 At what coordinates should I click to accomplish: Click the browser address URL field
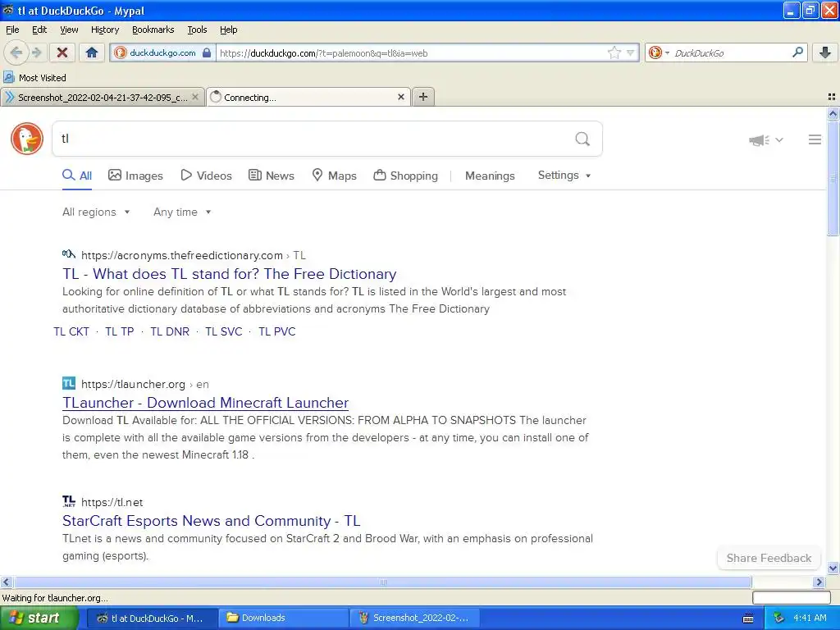412,52
